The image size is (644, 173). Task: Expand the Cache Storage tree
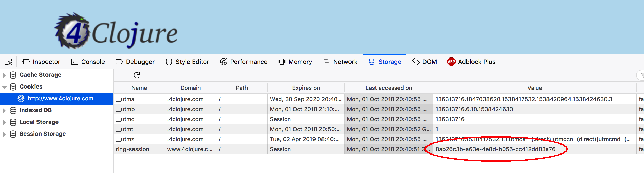coord(4,75)
